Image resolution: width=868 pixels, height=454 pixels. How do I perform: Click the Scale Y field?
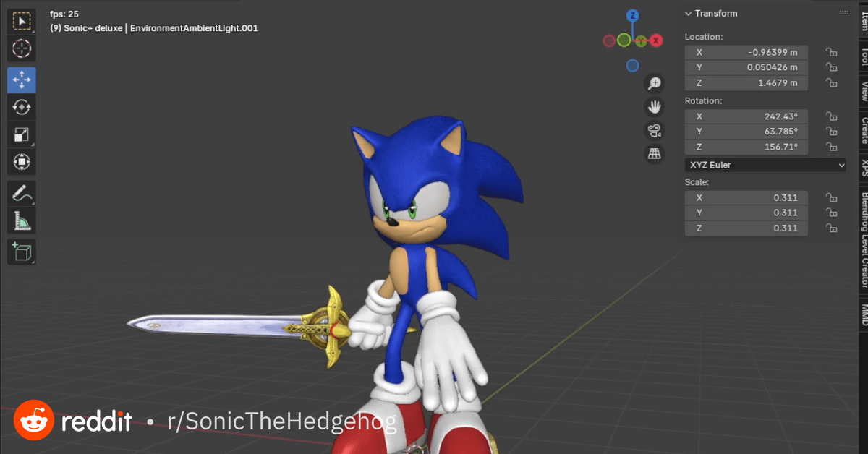tap(746, 213)
